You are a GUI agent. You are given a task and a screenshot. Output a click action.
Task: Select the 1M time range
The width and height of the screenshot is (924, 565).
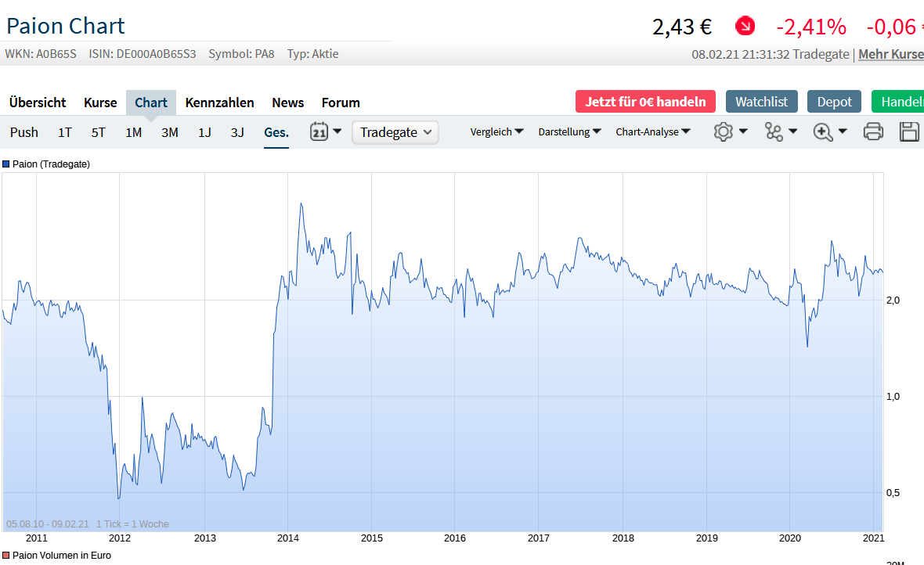(134, 132)
